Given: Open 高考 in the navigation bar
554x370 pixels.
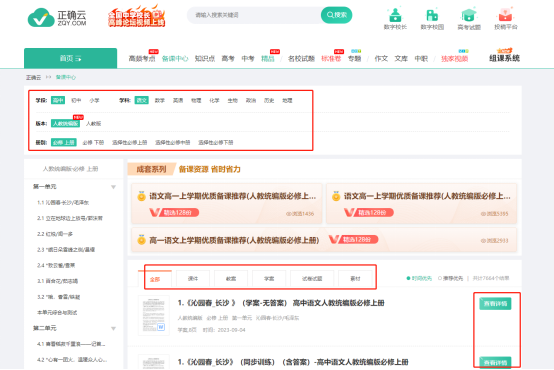Looking at the screenshot, I should pyautogui.click(x=228, y=59).
